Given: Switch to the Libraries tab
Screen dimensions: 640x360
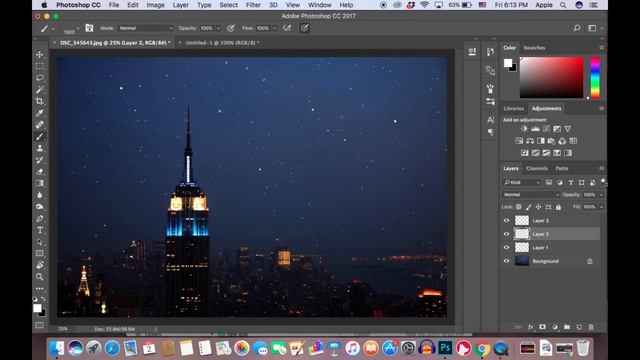Looking at the screenshot, I should tap(513, 109).
